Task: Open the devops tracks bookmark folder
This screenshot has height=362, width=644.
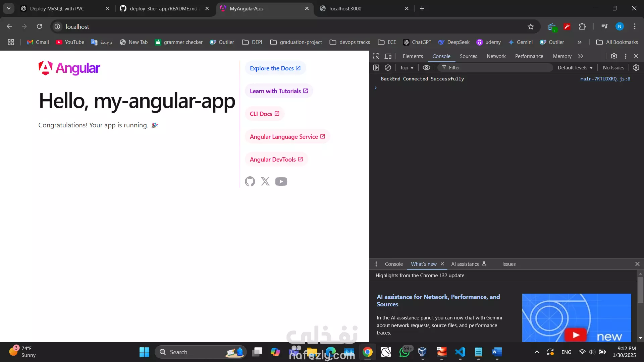Action: coord(350,42)
